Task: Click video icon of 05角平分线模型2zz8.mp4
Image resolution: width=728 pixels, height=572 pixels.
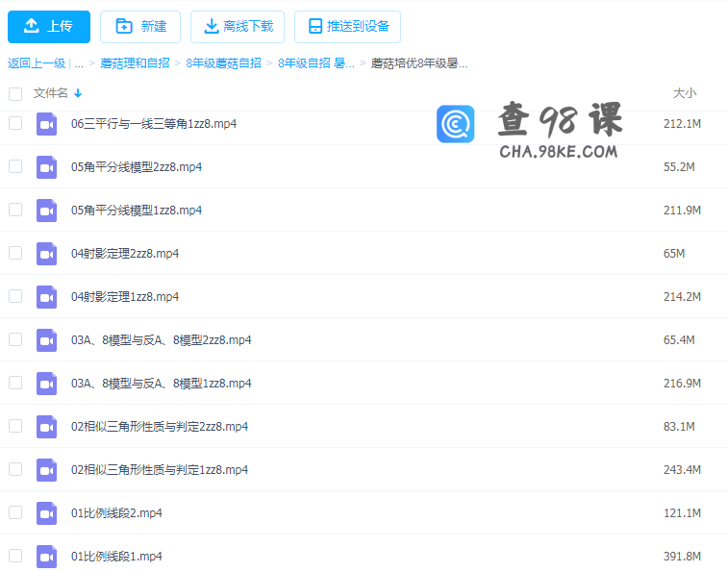Action: 46,167
